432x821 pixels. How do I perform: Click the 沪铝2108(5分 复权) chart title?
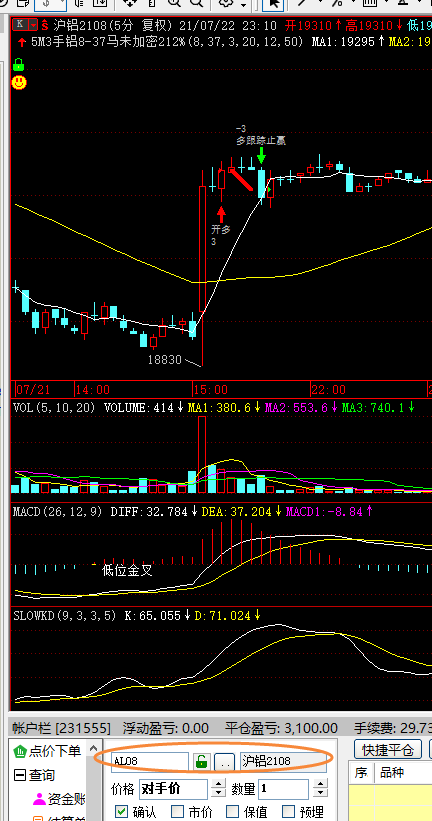(114, 25)
